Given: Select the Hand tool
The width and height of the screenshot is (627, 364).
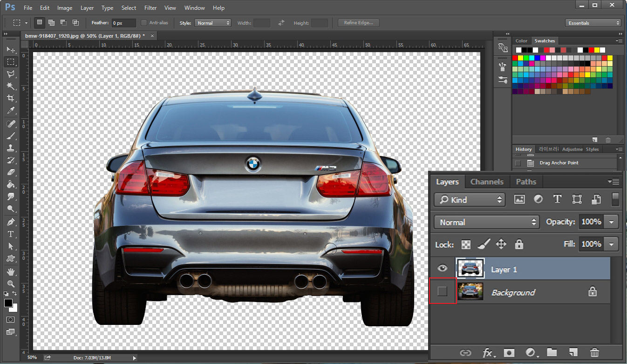Looking at the screenshot, I should [11, 271].
